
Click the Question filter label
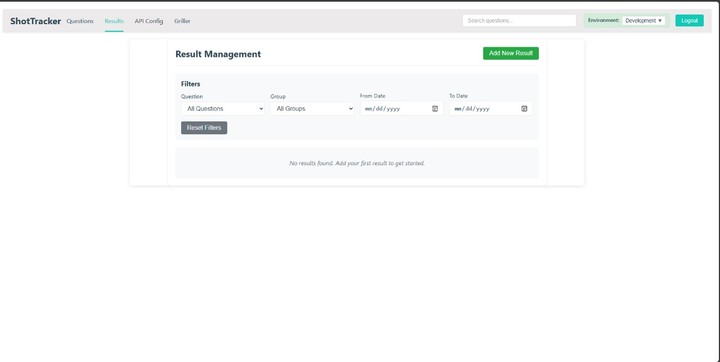pos(192,96)
